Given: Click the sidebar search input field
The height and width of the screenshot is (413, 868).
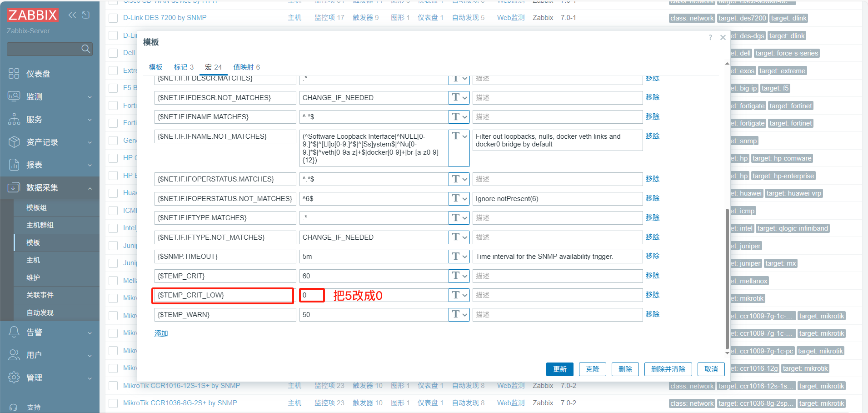Looking at the screenshot, I should click(50, 49).
